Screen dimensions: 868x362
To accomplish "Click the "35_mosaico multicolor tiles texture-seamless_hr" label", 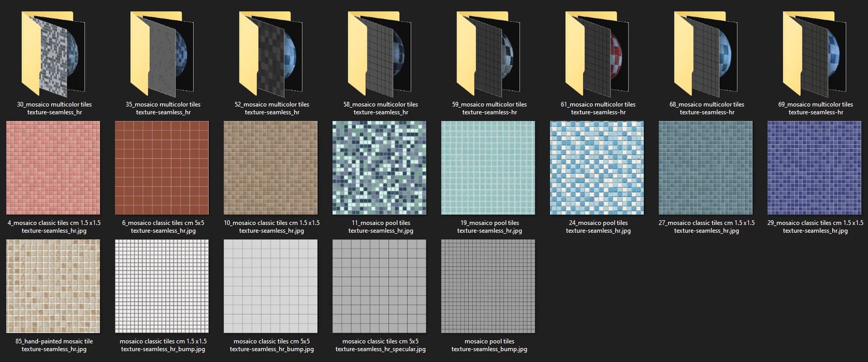I will point(163,108).
